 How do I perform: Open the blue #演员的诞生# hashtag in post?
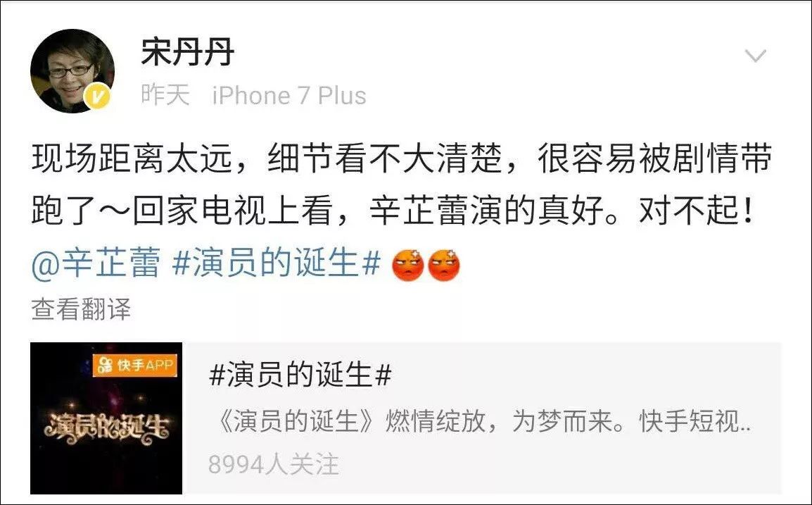coord(277,263)
